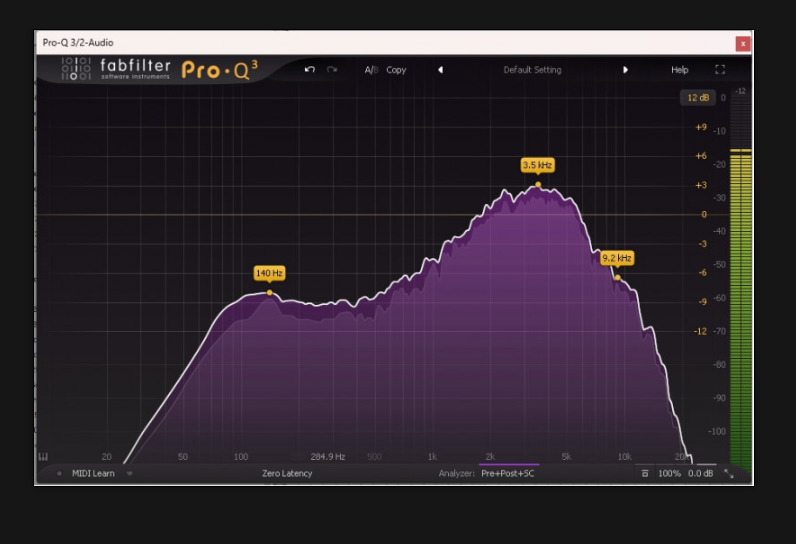This screenshot has height=544, width=796.
Task: Enter full screen mode
Action: [x=720, y=70]
